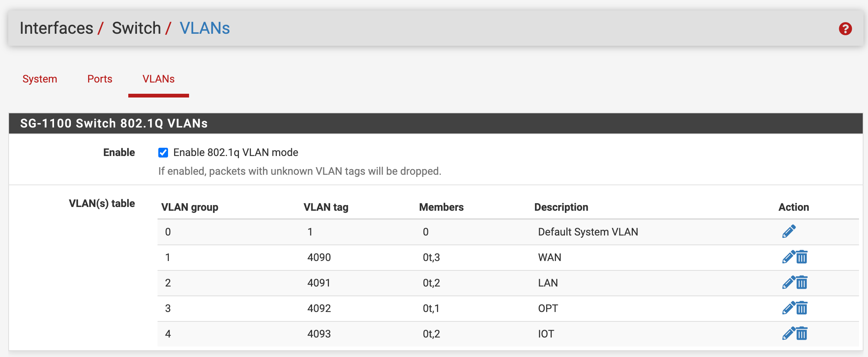Select the VLANs tab

point(158,79)
